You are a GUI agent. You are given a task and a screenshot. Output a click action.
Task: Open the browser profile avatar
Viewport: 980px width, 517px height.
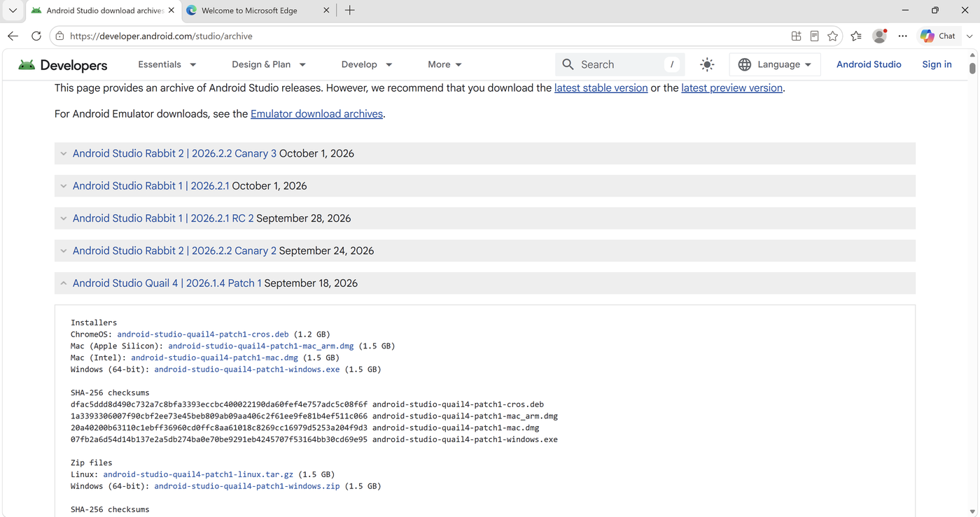(x=880, y=36)
